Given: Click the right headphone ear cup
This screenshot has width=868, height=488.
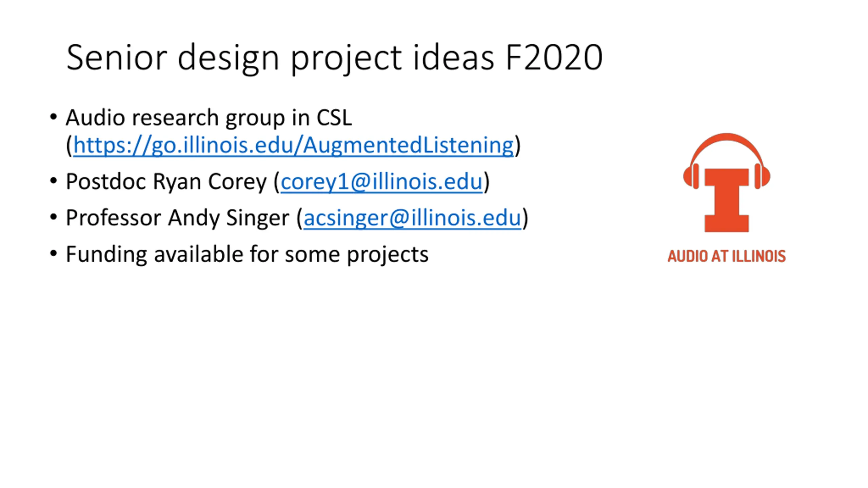Looking at the screenshot, I should [762, 176].
